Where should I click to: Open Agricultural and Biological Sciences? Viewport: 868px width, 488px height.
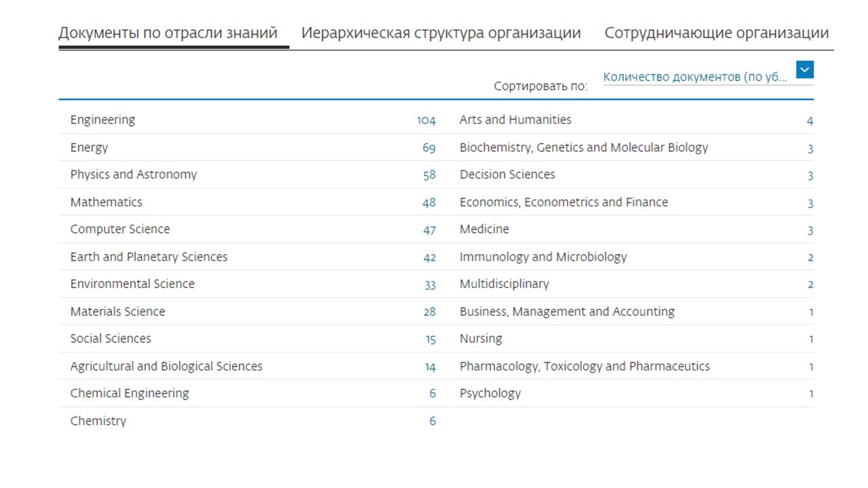click(x=166, y=366)
